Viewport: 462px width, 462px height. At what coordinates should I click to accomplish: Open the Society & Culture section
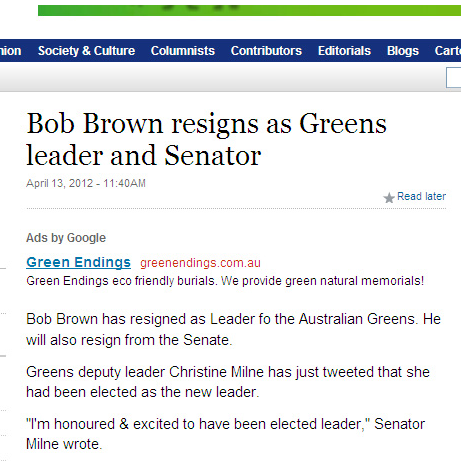click(x=86, y=51)
